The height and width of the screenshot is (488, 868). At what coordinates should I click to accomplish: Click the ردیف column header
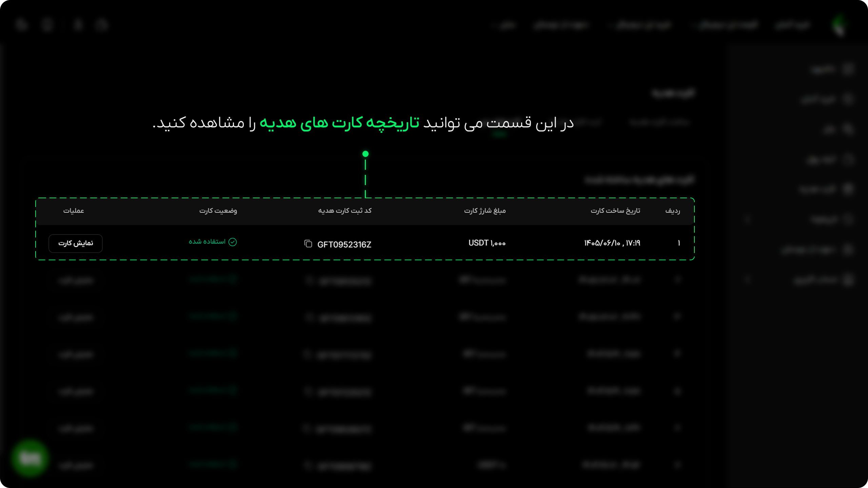click(x=673, y=210)
